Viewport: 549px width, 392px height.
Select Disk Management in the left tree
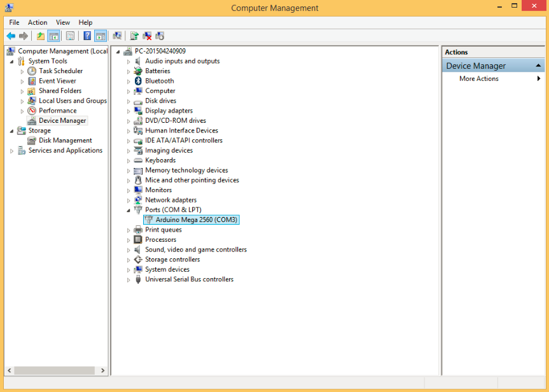pos(65,141)
